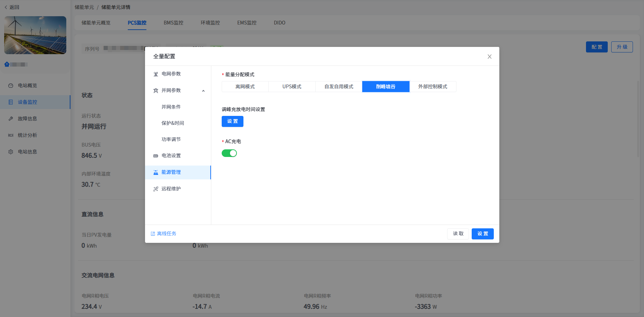Click the battery settings (电池设置) icon
Screen dimensions: 644x317
(156, 156)
